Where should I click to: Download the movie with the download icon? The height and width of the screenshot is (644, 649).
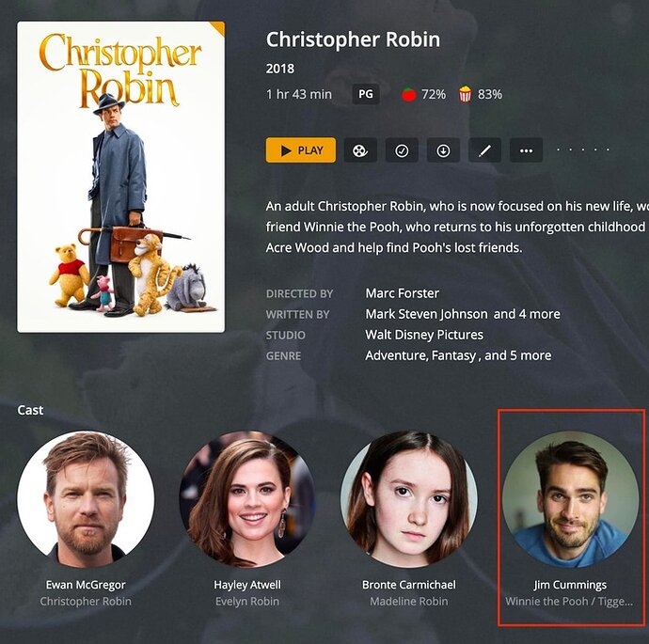pyautogui.click(x=443, y=150)
